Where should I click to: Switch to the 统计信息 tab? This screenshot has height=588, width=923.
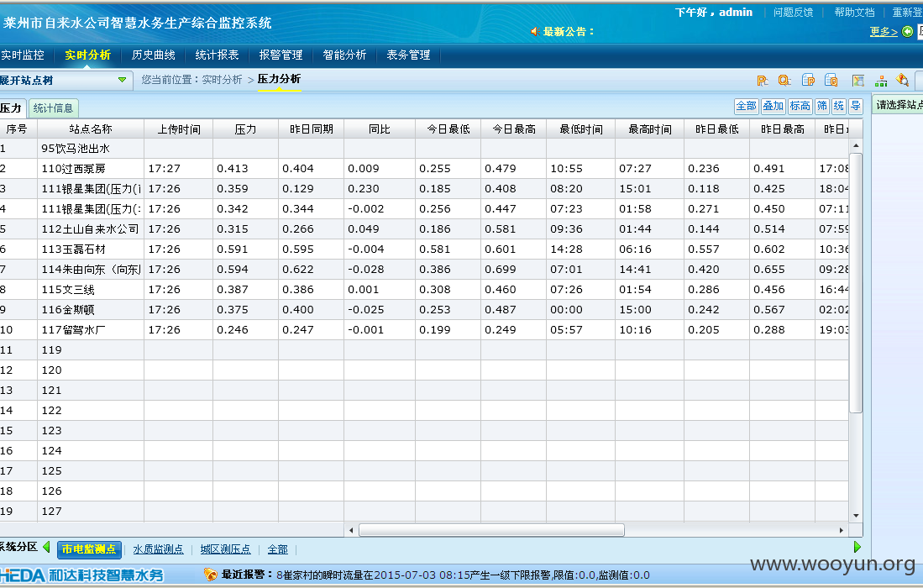tap(53, 108)
